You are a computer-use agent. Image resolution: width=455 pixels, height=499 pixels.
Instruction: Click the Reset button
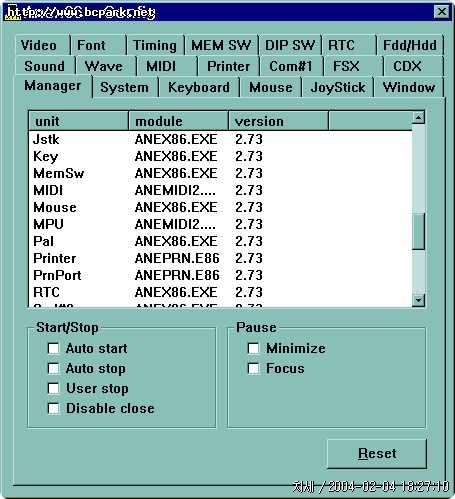(x=377, y=454)
